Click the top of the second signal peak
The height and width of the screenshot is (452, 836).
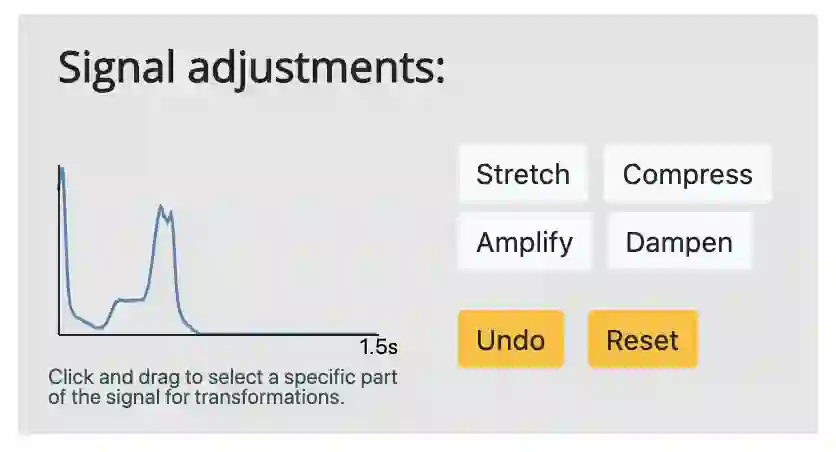coord(161,208)
